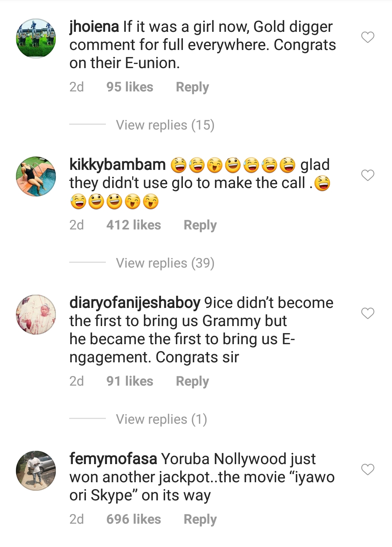Visit kikkybambam's profile via username
Screen dimensions: 392x547
[x=117, y=165]
